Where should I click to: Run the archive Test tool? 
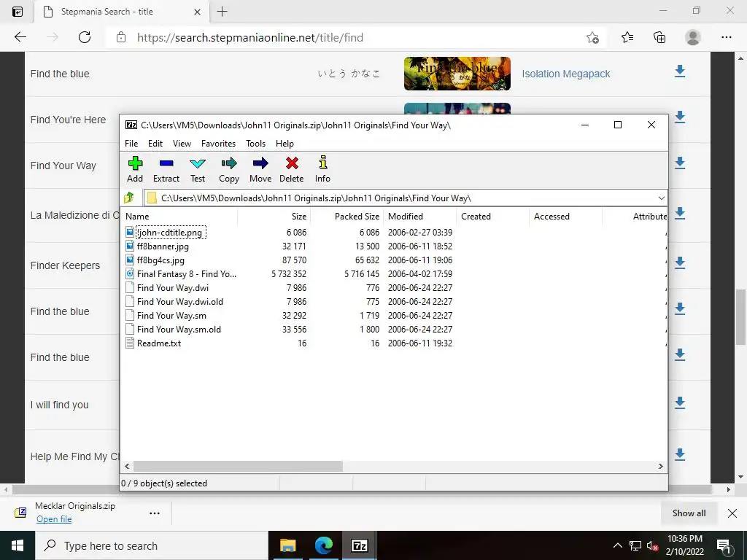(197, 163)
